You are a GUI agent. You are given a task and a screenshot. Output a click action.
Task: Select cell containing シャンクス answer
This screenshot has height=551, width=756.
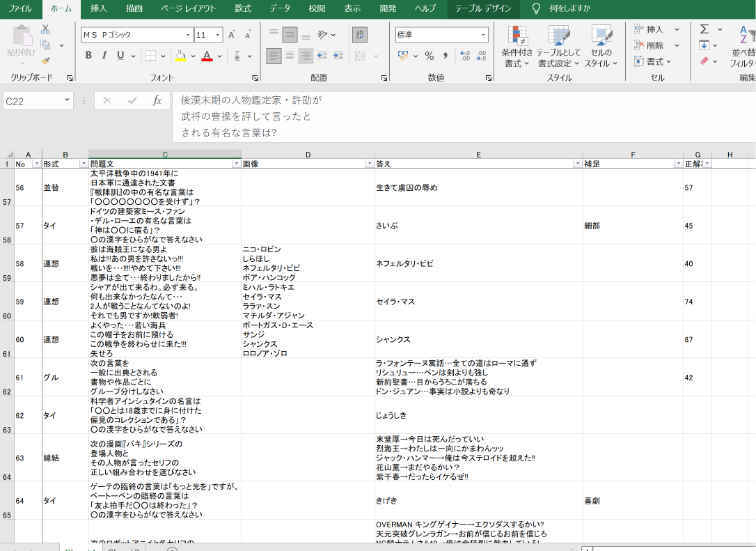point(479,339)
